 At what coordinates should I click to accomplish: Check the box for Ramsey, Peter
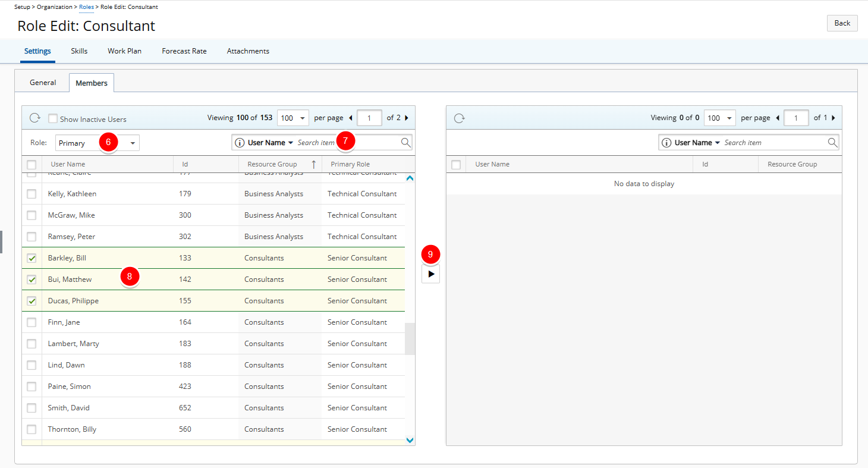click(32, 237)
